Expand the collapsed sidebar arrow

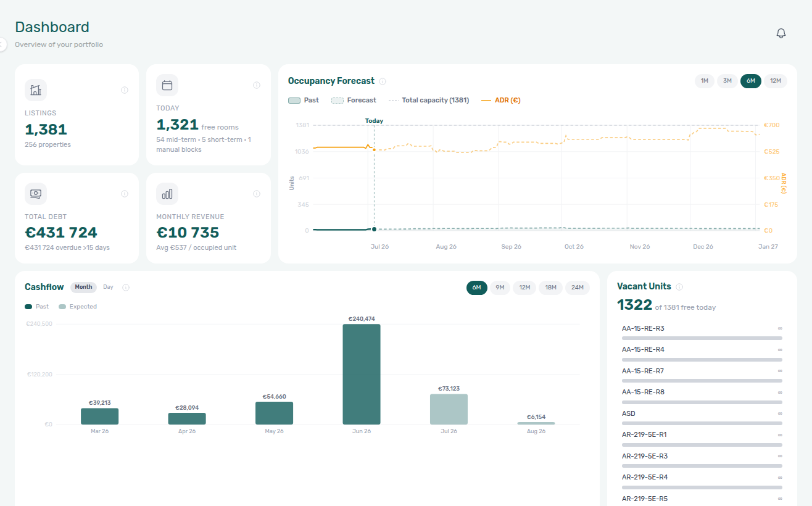click(x=2, y=44)
